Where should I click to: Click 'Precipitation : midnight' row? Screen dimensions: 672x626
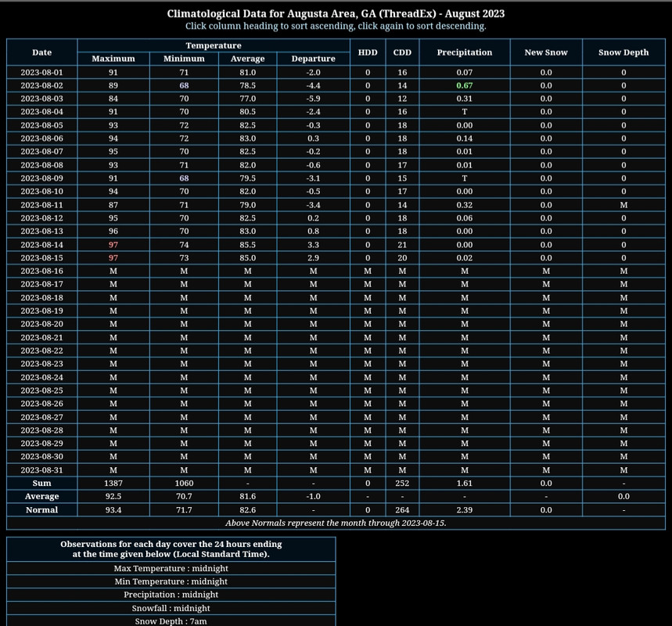click(x=171, y=595)
